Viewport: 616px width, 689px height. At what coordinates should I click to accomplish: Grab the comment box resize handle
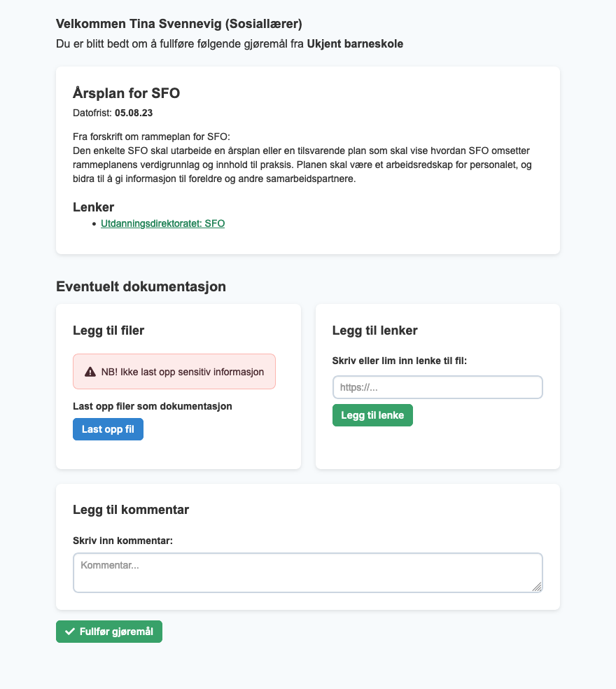click(537, 587)
